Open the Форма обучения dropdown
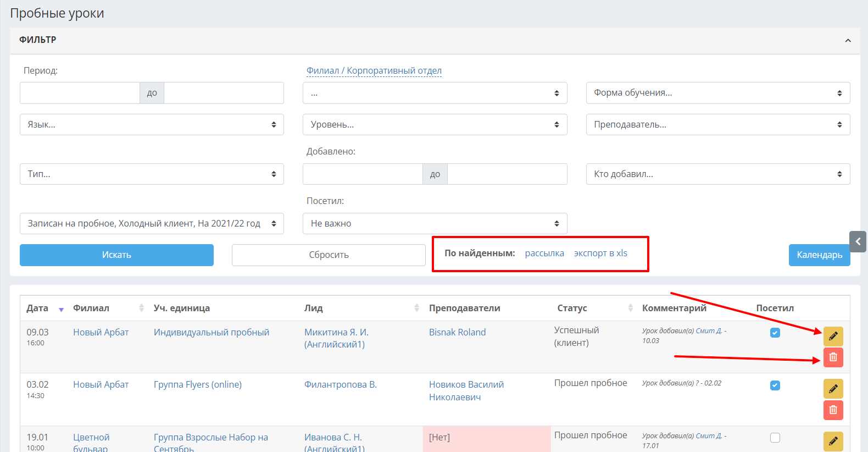 [717, 93]
